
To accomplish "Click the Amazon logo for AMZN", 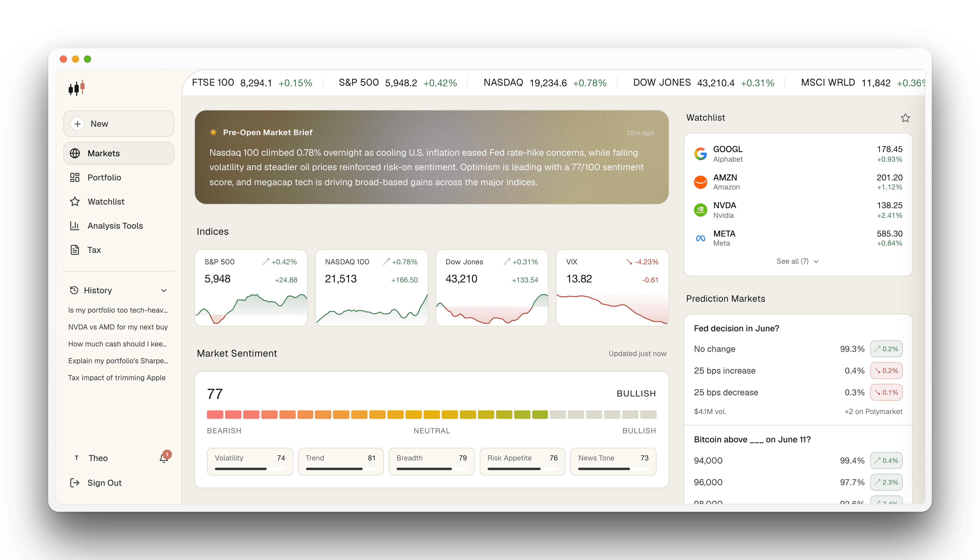I will pos(701,182).
